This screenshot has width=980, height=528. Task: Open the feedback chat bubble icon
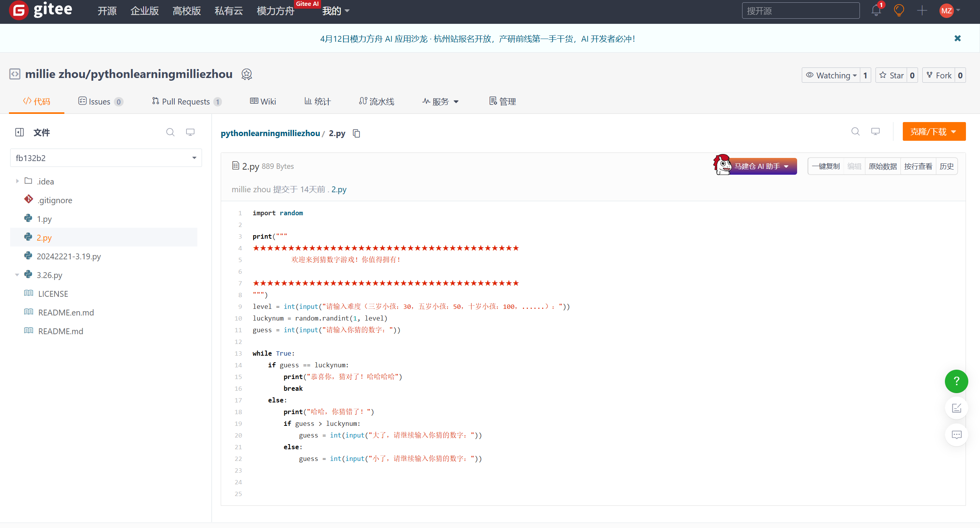click(x=956, y=435)
